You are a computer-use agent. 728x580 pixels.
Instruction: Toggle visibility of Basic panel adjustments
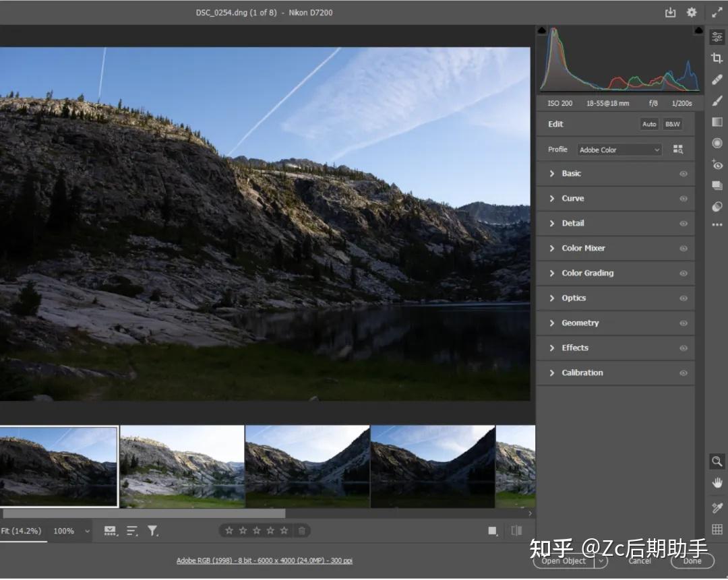(683, 173)
